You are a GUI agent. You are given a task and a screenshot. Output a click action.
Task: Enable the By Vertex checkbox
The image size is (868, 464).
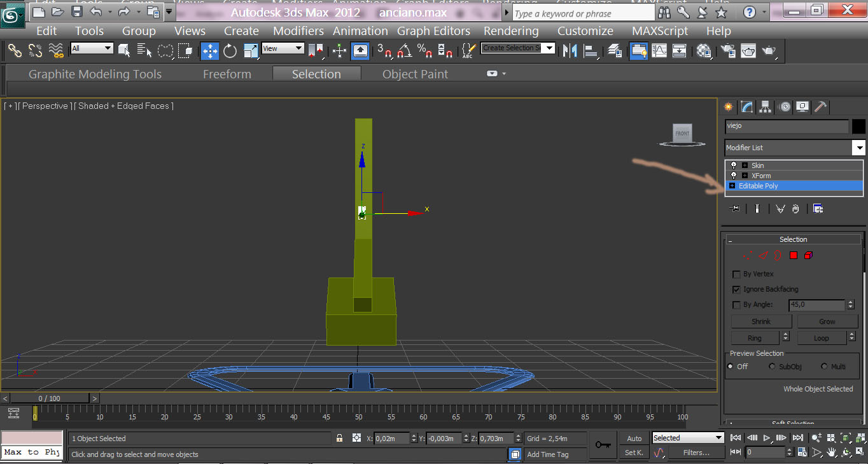tap(737, 274)
